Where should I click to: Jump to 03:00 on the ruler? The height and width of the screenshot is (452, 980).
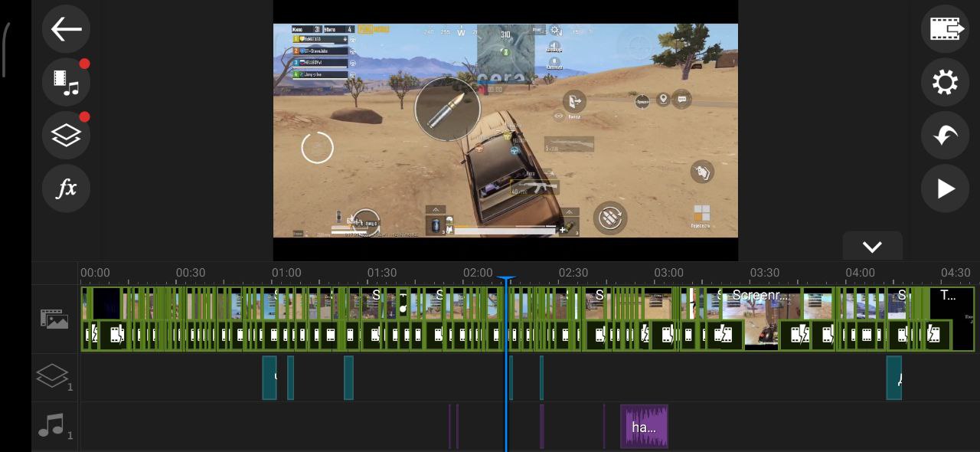pos(669,273)
